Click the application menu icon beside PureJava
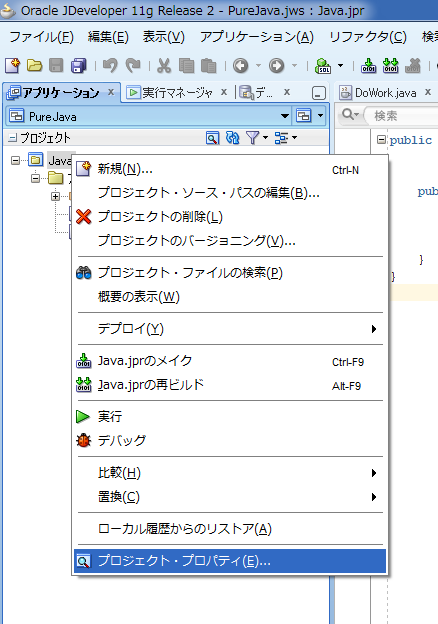Viewport: 438px width, 624px height. tap(304, 116)
